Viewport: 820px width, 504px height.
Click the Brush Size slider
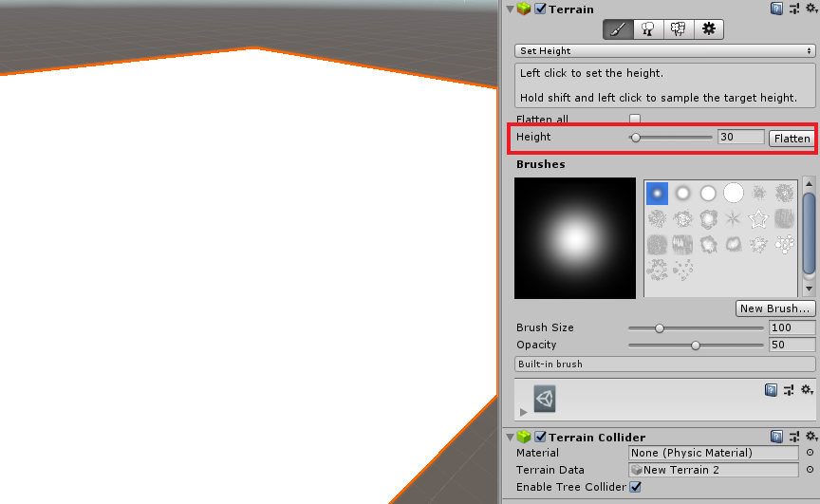pos(696,328)
